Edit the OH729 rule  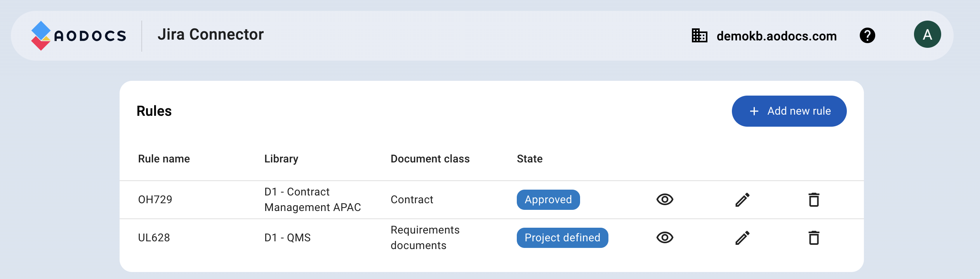point(742,200)
